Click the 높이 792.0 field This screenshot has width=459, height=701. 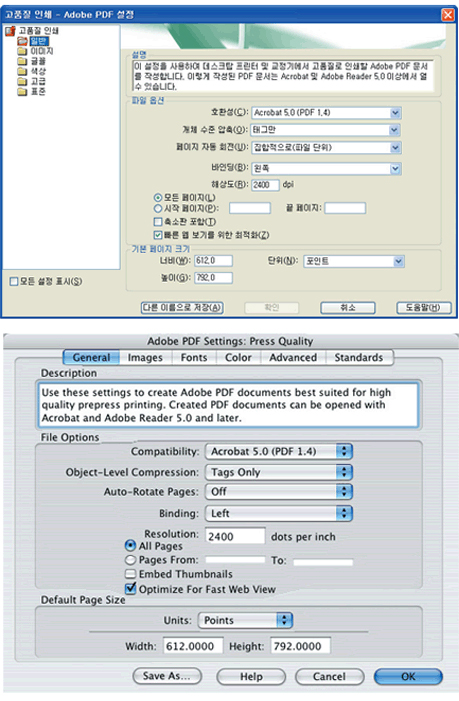(x=214, y=278)
